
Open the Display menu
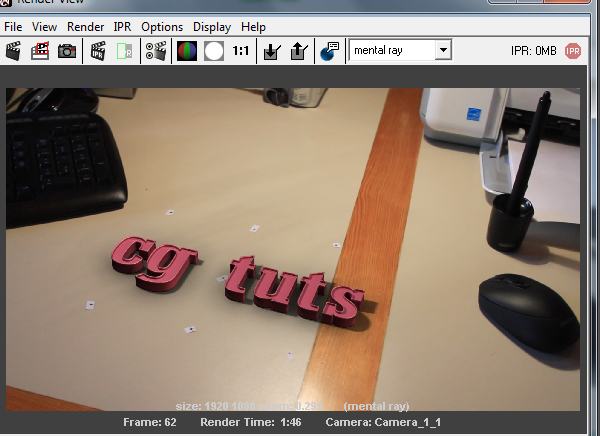[x=212, y=27]
